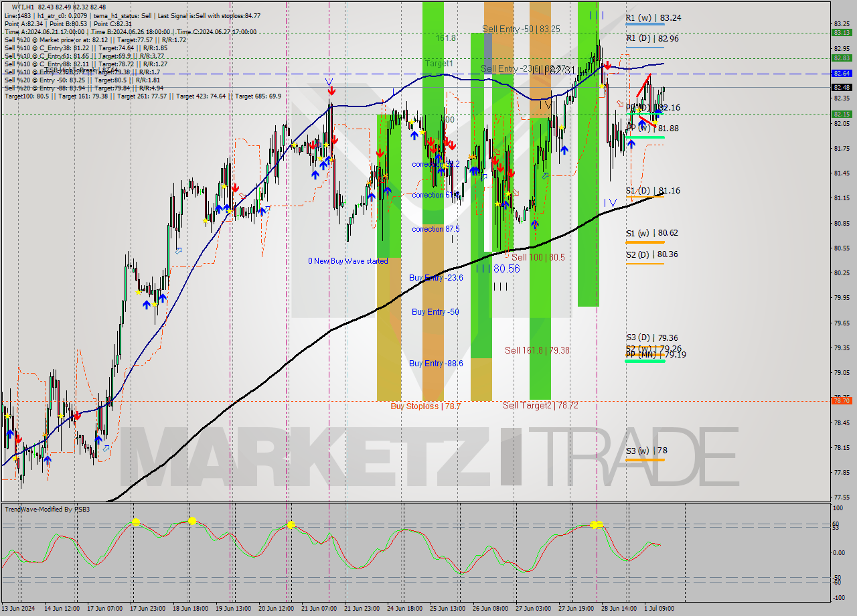The height and width of the screenshot is (616, 857).
Task: Click the '24 Jun 18:00' time label
Action: [404, 609]
